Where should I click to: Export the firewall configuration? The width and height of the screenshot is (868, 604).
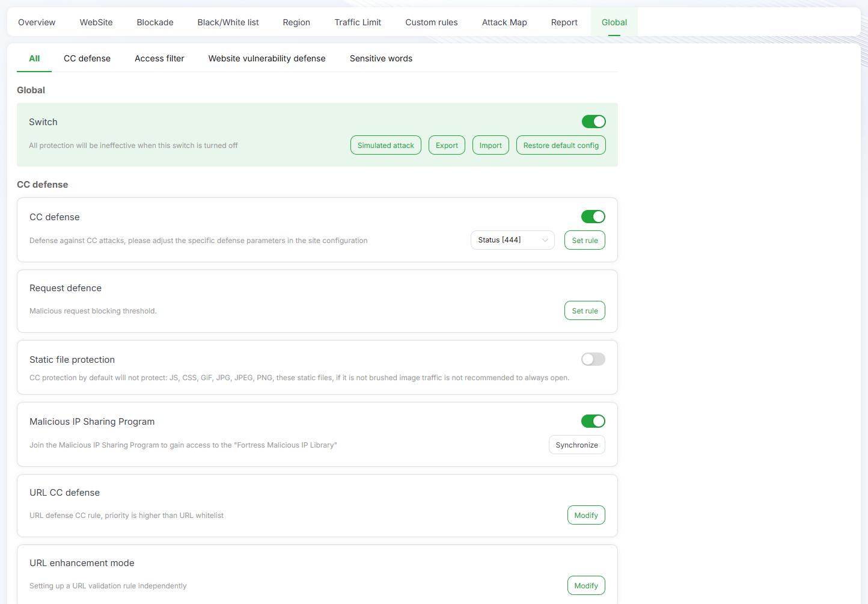447,146
